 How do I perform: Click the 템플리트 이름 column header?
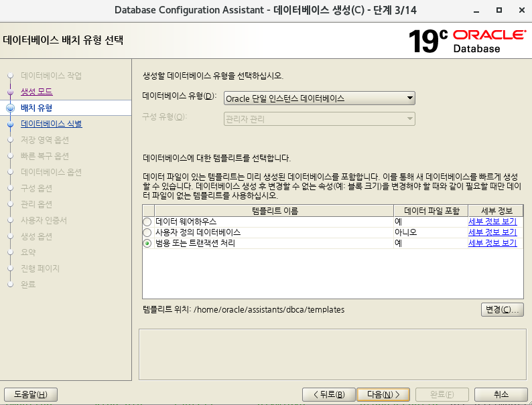click(274, 211)
